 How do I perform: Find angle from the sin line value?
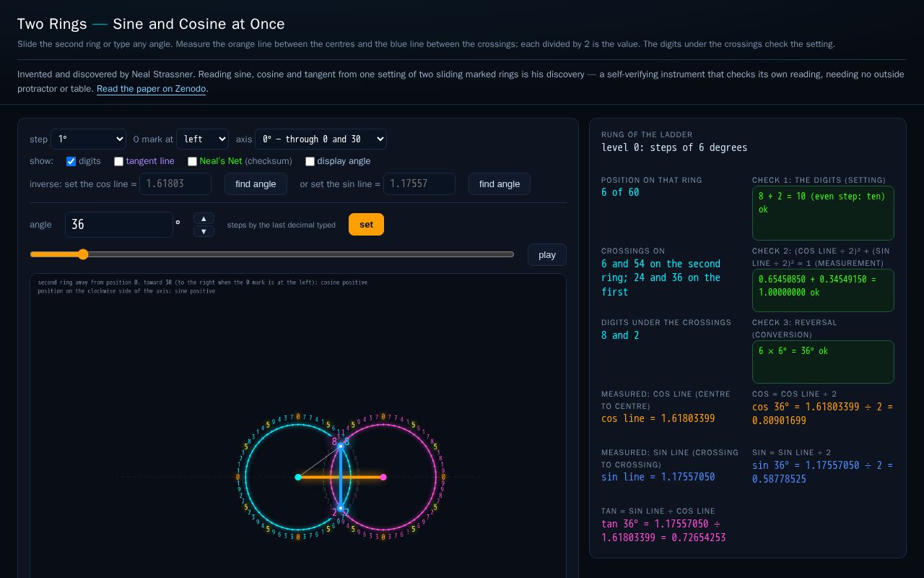point(500,184)
